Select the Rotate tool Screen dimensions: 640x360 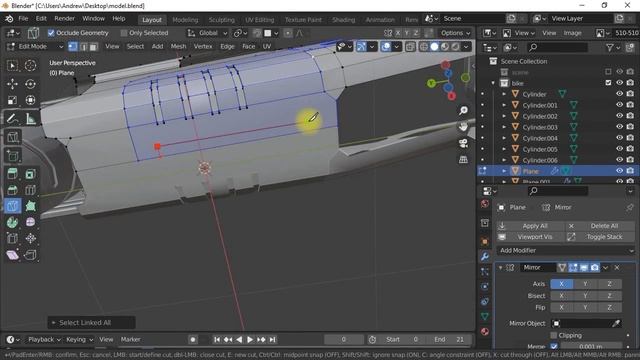30,84
